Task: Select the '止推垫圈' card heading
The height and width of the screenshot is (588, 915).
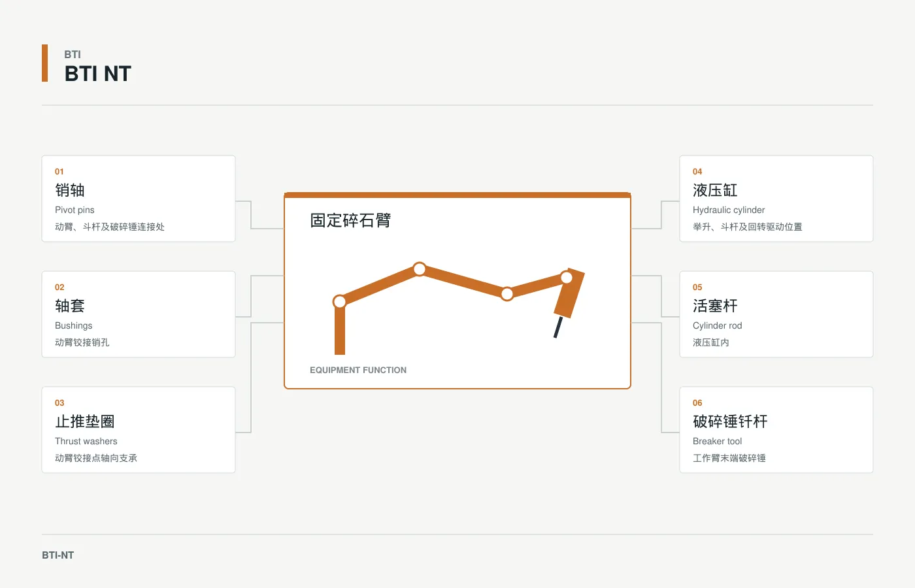Action: coord(85,421)
